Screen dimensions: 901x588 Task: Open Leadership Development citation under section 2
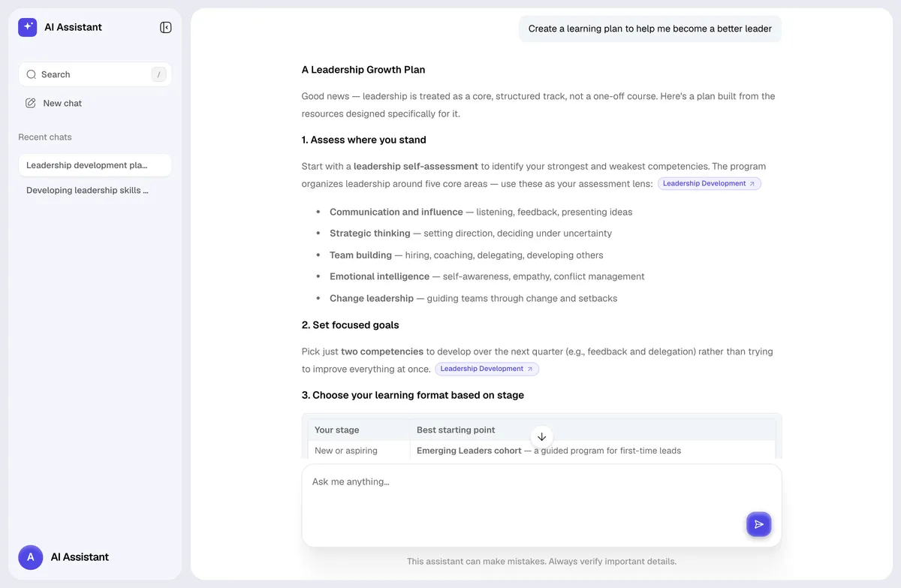coord(487,369)
